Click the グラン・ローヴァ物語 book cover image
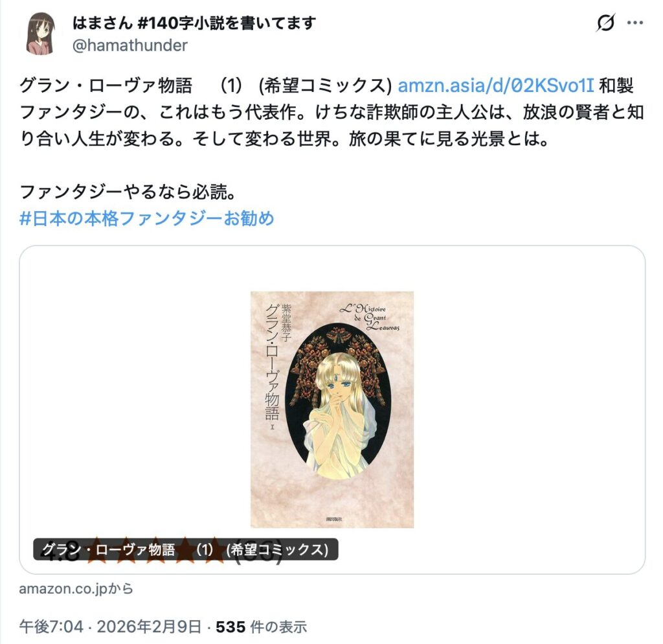Viewport: 663px width, 644px height. click(332, 409)
